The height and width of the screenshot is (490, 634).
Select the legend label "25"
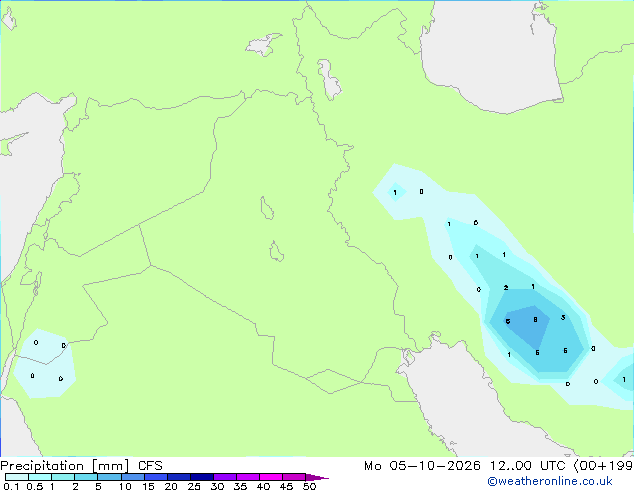(194, 486)
